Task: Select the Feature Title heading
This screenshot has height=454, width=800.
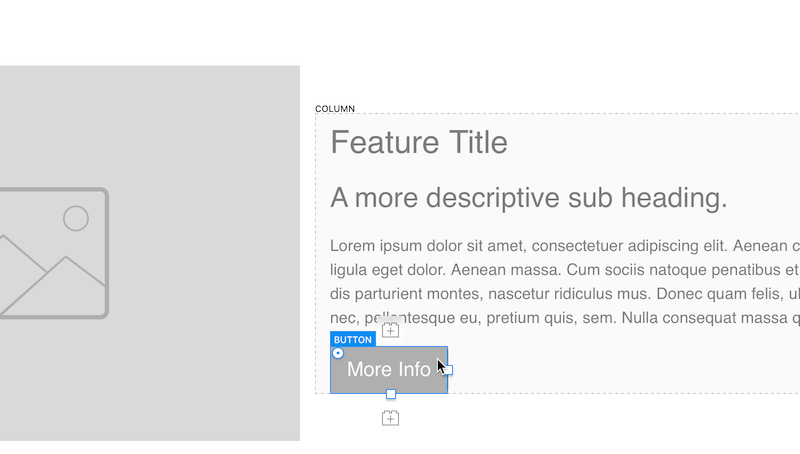Action: 419,142
